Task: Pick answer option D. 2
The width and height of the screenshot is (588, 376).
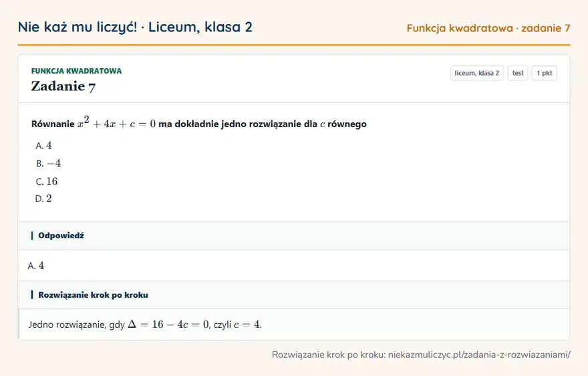Action: pyautogui.click(x=43, y=198)
